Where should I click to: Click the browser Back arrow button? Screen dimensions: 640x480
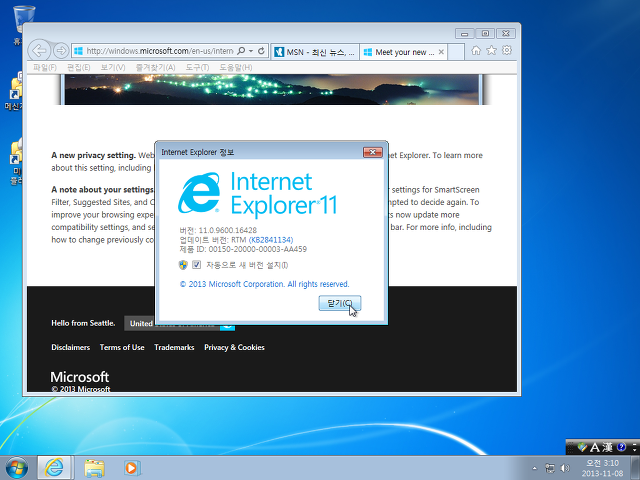point(39,51)
